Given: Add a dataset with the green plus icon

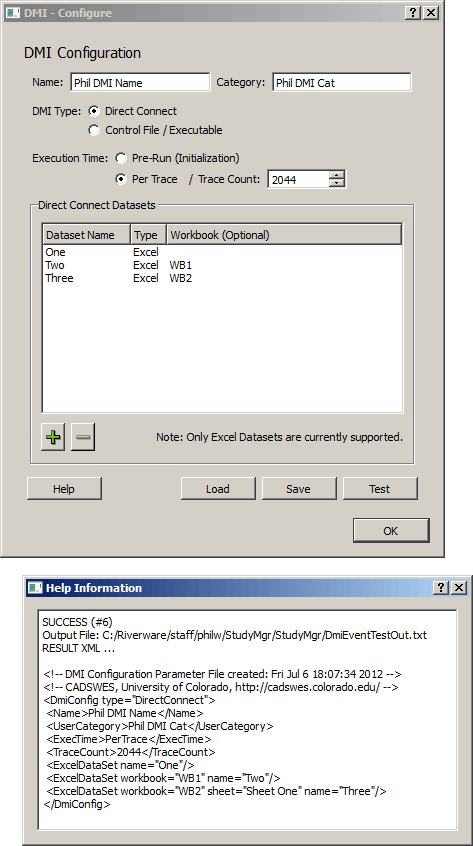Looking at the screenshot, I should 53,437.
